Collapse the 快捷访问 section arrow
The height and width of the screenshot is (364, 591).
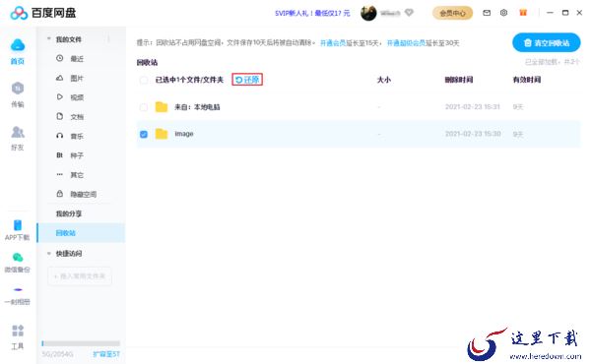tap(48, 254)
